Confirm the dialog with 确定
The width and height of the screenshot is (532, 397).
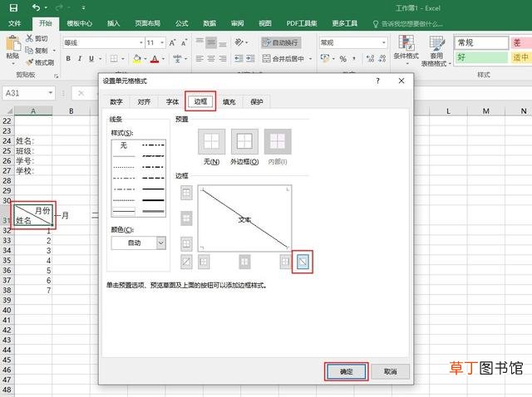346,371
